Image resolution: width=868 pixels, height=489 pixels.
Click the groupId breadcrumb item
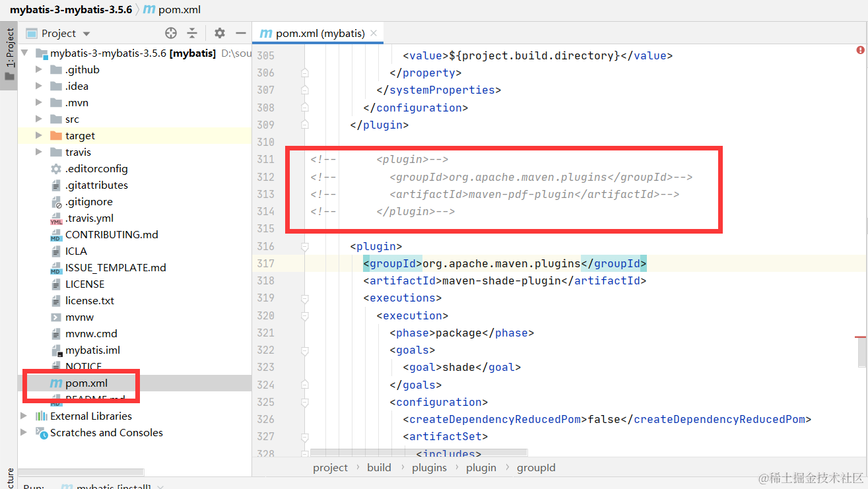(x=536, y=467)
